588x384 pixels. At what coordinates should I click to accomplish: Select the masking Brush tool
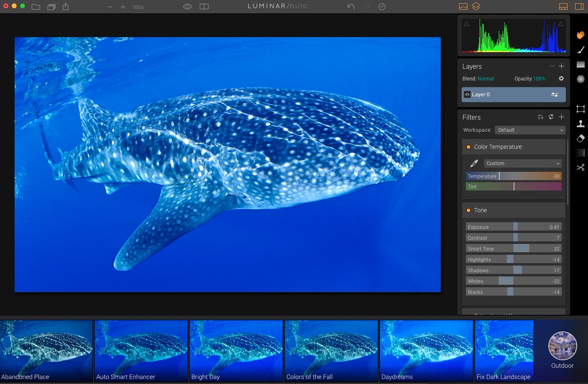click(x=581, y=49)
